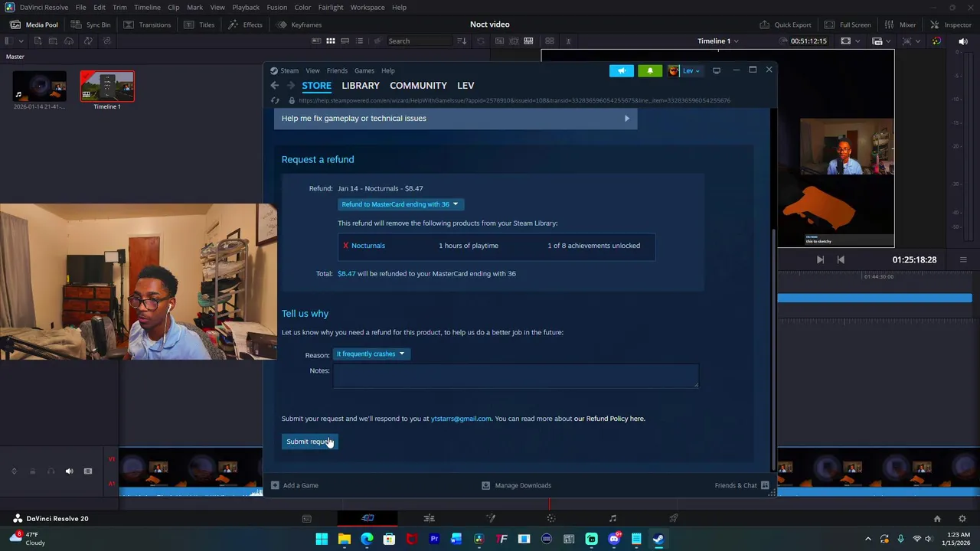Click the media pool Search box
This screenshot has width=980, height=551.
pos(419,41)
